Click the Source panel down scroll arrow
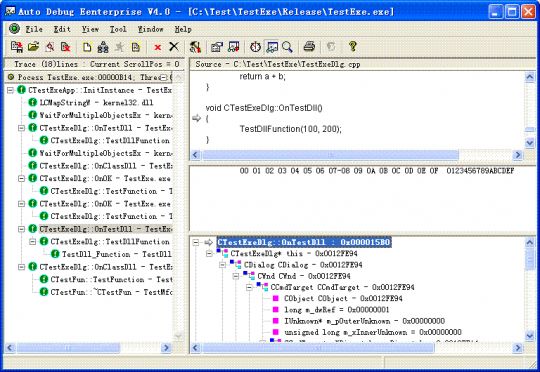The height and width of the screenshot is (372, 540). pos(530,143)
